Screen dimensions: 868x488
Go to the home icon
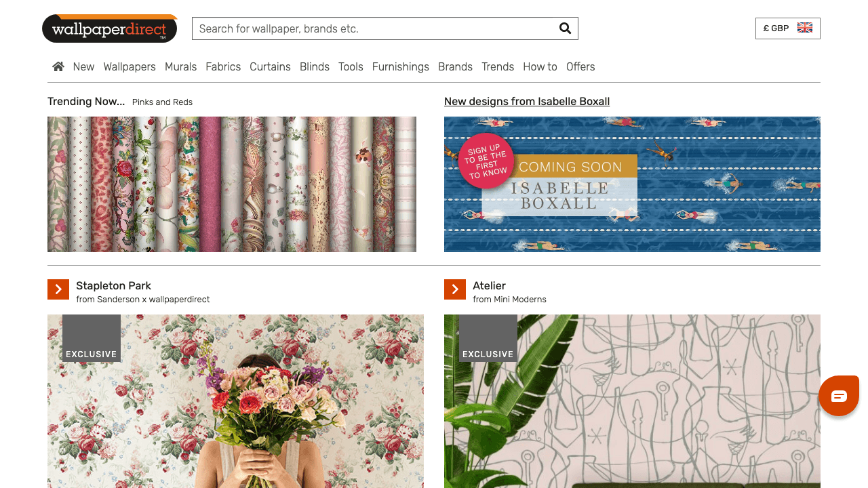point(58,66)
